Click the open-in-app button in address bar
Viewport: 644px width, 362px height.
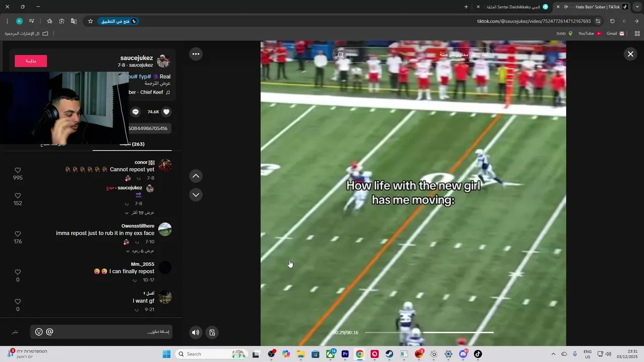click(118, 21)
